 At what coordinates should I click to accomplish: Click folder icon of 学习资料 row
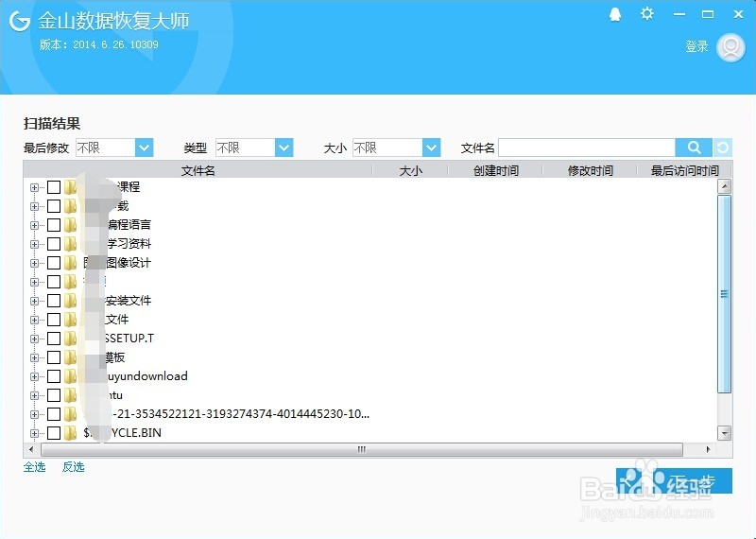click(70, 243)
